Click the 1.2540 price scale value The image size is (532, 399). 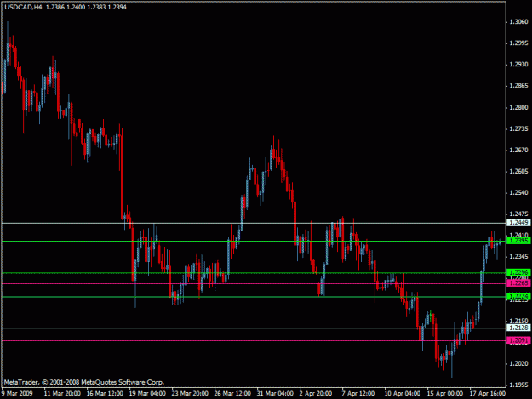coord(518,192)
